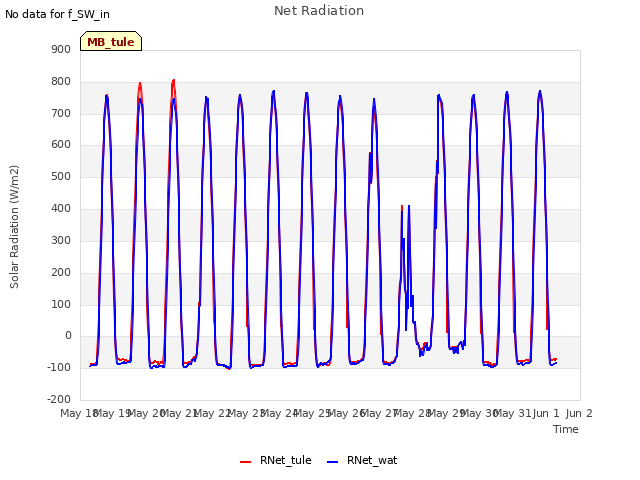
Task: Click the 300 y-axis tick label
Action: [x=61, y=240]
